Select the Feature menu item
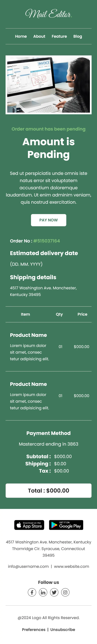Image resolution: width=97 pixels, height=644 pixels. [59, 36]
